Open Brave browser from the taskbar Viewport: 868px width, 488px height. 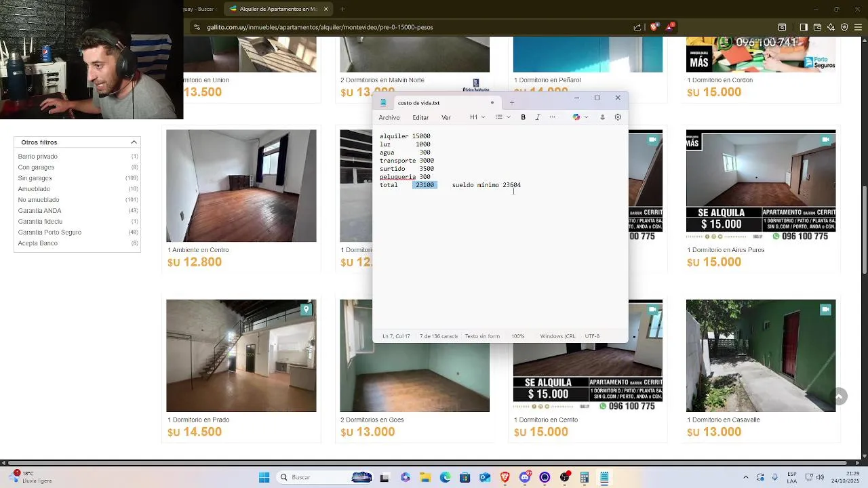(505, 477)
